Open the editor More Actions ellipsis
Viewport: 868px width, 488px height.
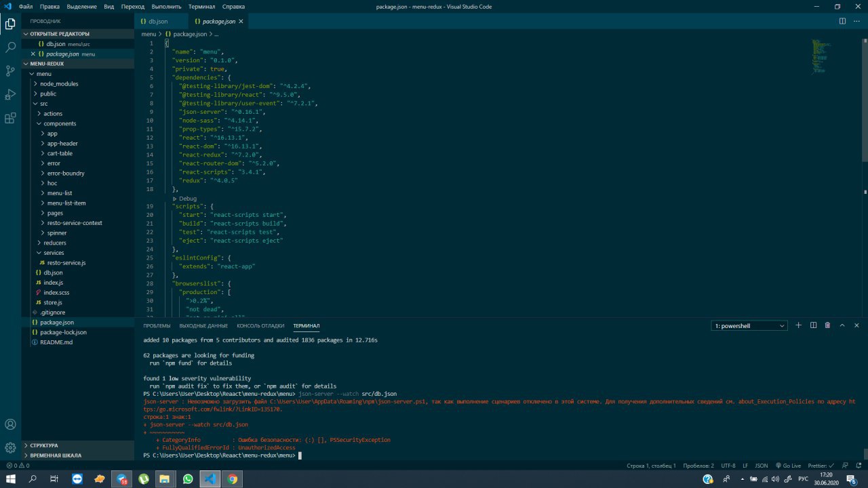point(858,21)
